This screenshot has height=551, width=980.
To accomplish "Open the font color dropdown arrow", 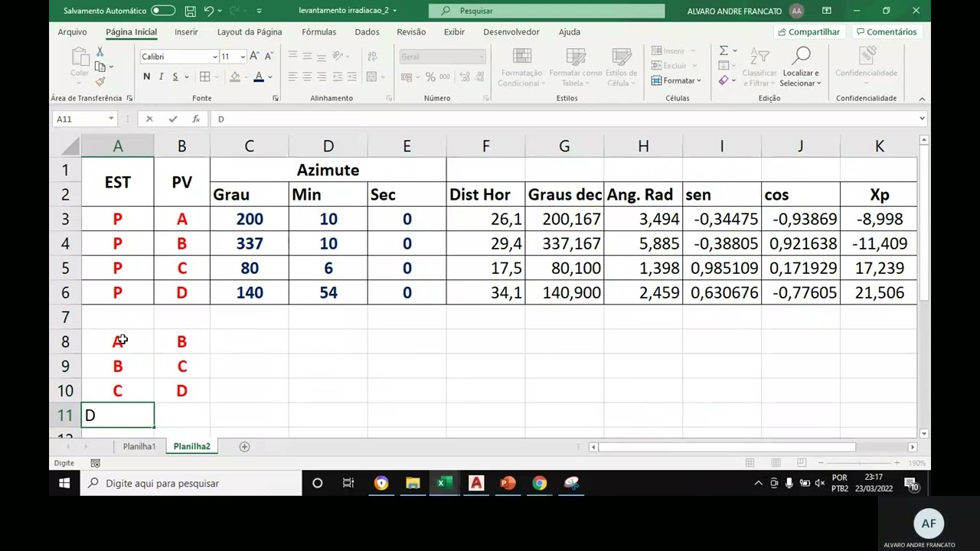I will pyautogui.click(x=270, y=77).
